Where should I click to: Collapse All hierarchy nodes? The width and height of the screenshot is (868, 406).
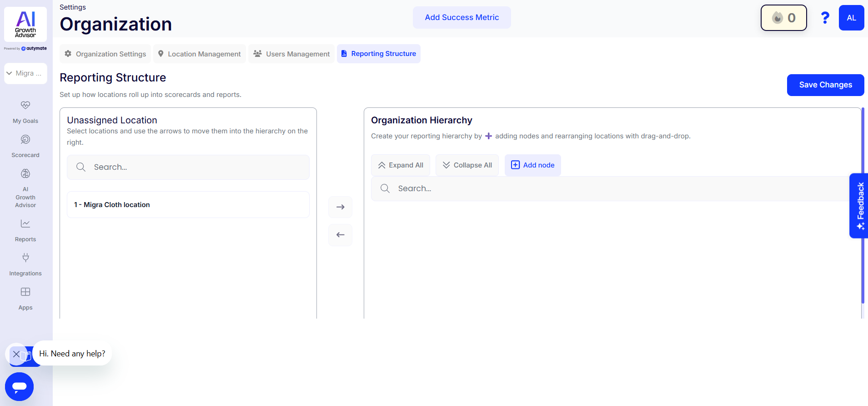(x=467, y=165)
